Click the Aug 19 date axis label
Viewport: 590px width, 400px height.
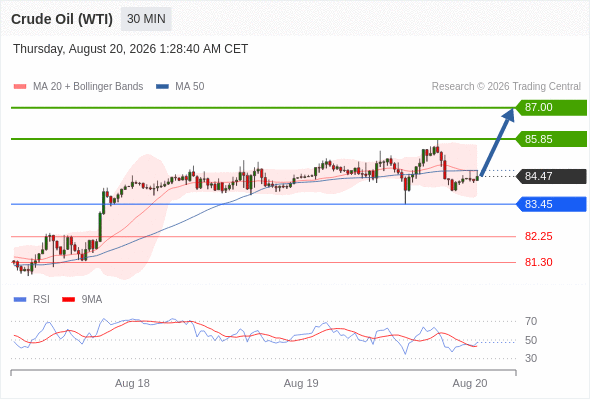coord(301,383)
